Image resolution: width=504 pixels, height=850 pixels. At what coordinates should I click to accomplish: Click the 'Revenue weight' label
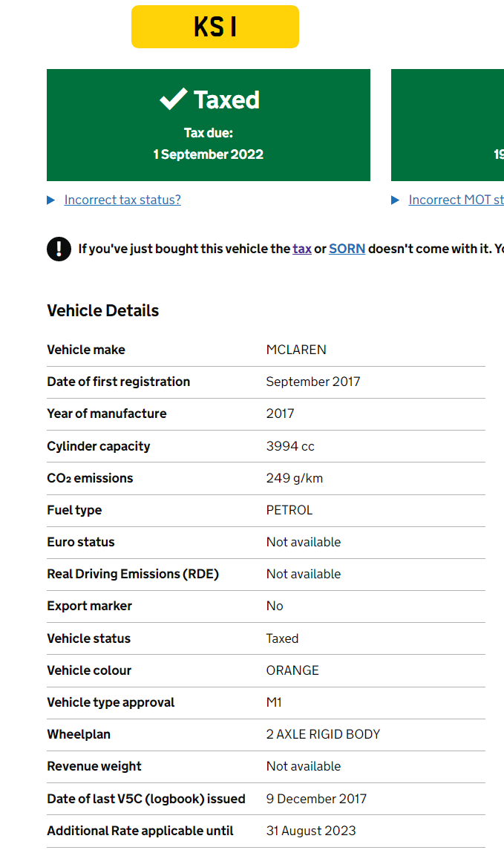[x=94, y=767]
